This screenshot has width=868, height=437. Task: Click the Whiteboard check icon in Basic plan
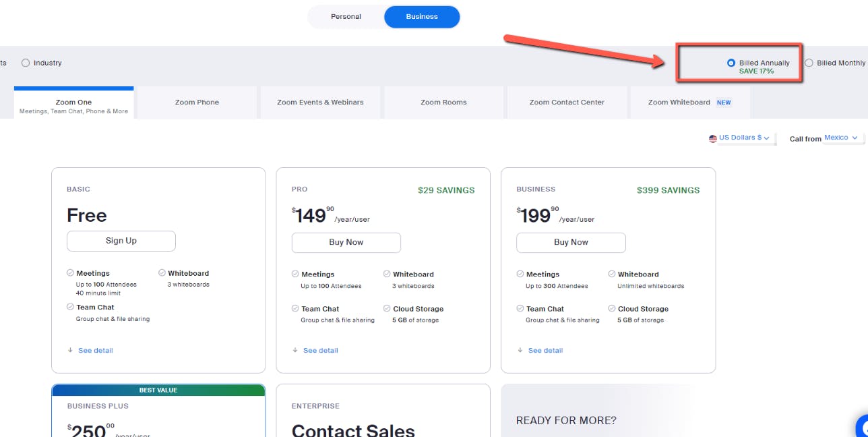[162, 273]
